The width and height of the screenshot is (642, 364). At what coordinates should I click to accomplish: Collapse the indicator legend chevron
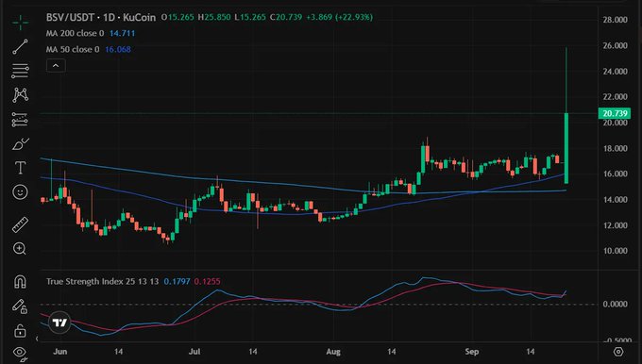point(56,65)
